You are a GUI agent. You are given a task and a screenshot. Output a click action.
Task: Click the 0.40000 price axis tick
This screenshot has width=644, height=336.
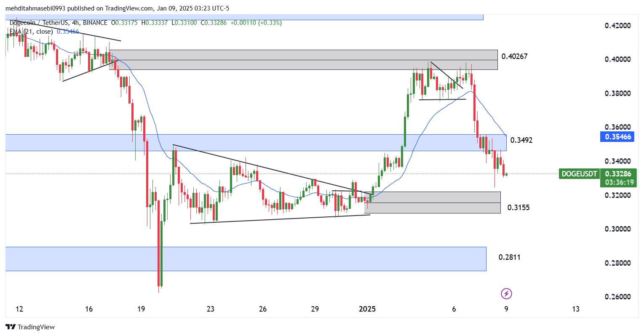618,59
